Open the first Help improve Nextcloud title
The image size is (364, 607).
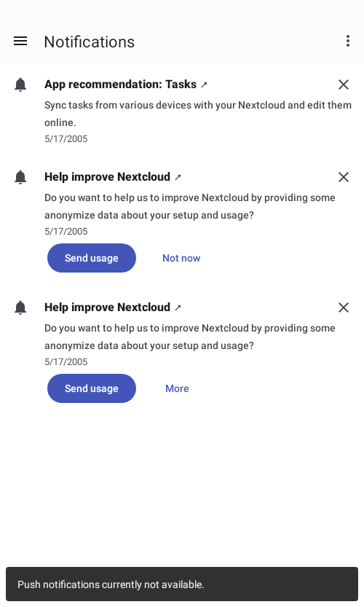[107, 177]
